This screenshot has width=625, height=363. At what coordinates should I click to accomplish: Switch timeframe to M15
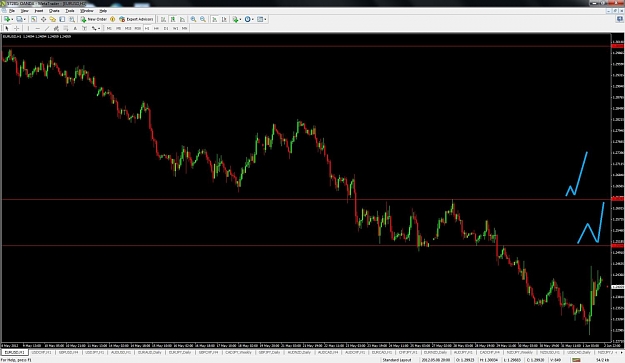tap(128, 28)
